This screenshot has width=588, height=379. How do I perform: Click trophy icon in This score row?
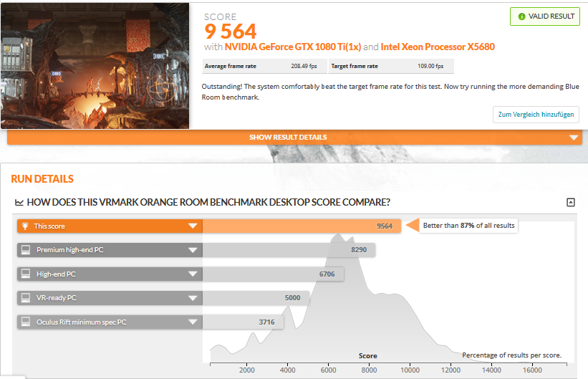pyautogui.click(x=25, y=226)
